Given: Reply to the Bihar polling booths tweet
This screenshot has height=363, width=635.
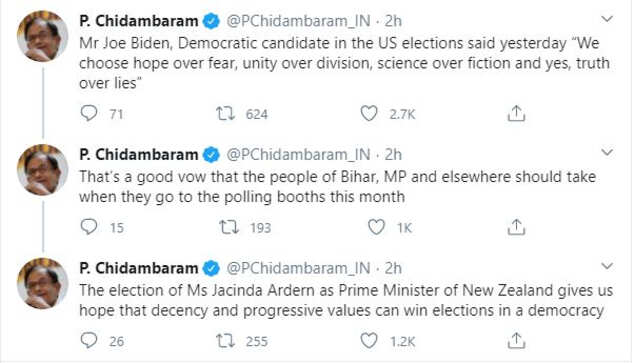Looking at the screenshot, I should 89,227.
